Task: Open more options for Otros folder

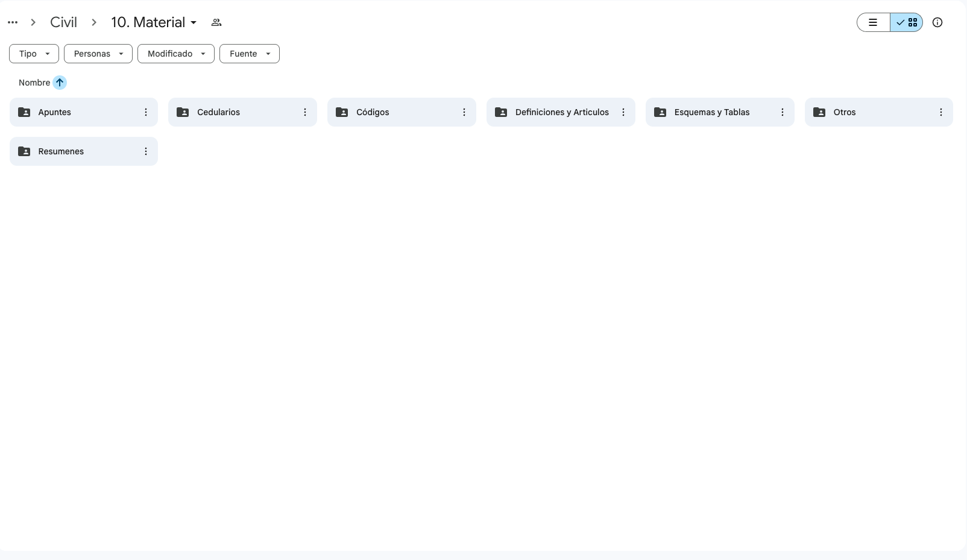Action: [940, 112]
